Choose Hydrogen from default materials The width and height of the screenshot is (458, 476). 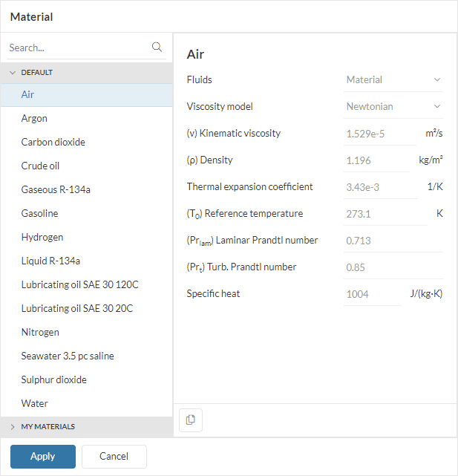(x=42, y=237)
